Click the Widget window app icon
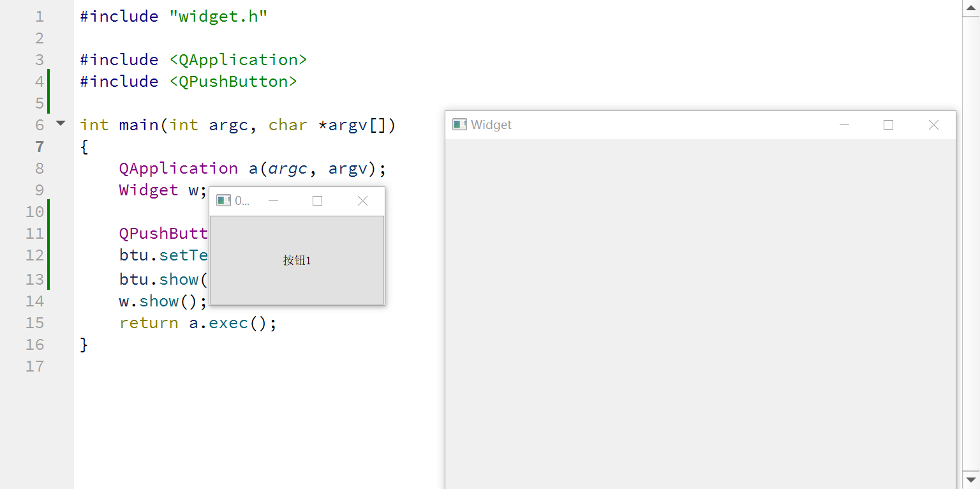 (459, 124)
